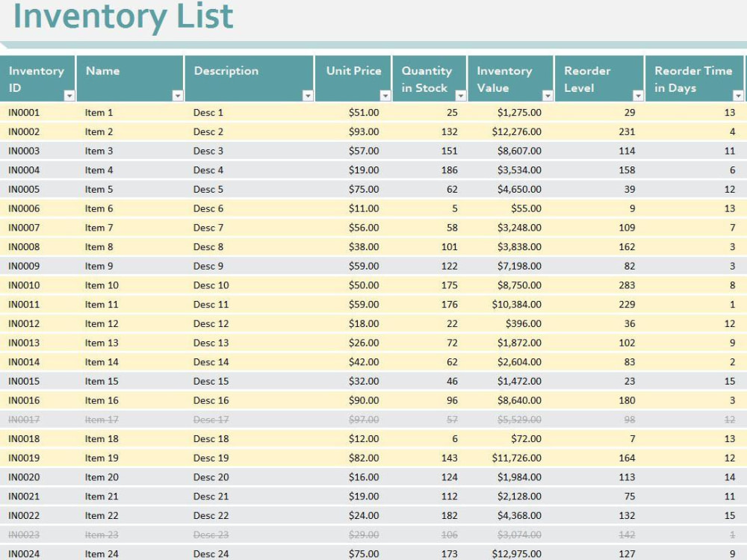
Task: Expand the Quantity in Stock filter arrow
Action: point(461,96)
